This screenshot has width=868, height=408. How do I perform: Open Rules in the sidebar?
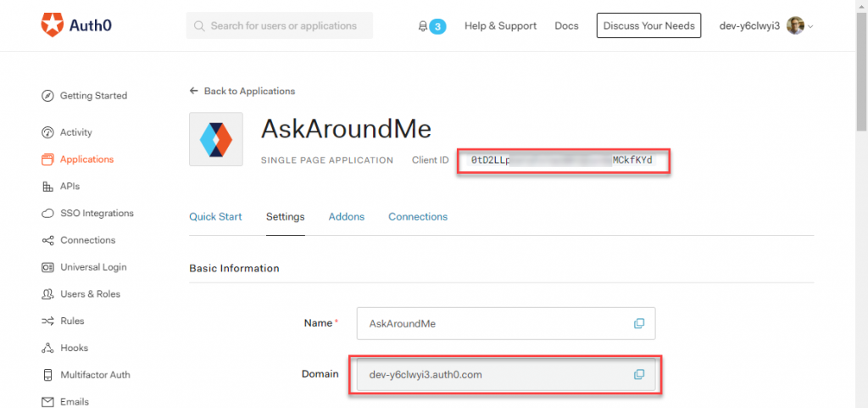[x=72, y=321]
